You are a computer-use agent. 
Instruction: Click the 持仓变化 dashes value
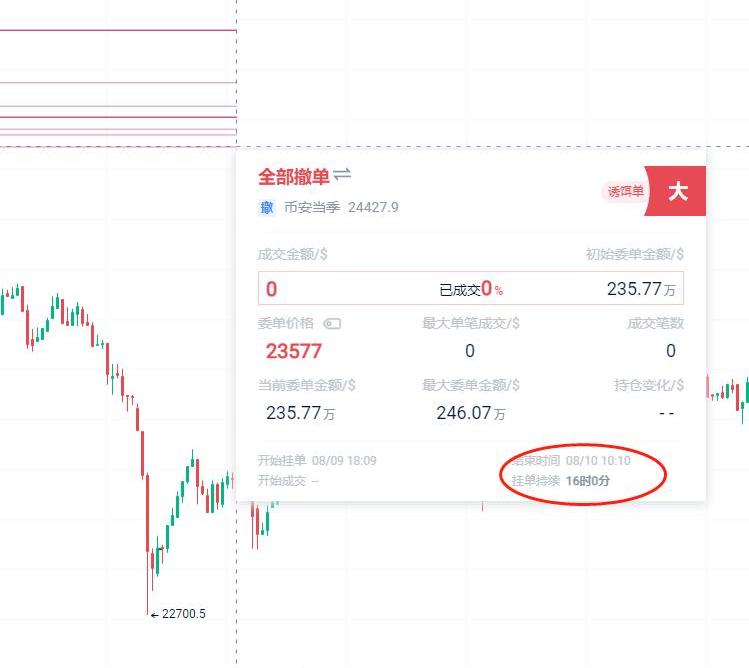point(666,413)
